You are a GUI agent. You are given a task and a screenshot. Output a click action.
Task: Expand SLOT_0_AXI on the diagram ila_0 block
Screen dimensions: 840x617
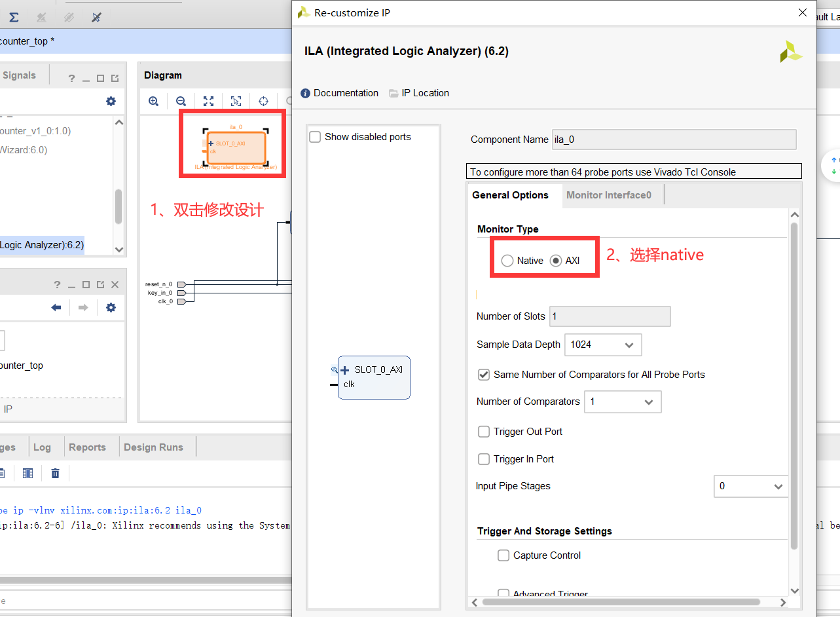211,143
